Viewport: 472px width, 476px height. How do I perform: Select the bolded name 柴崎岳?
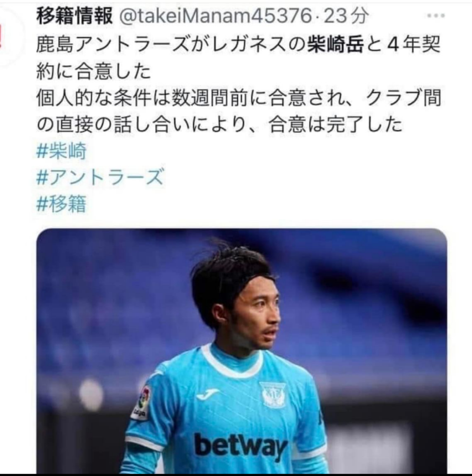pos(336,45)
